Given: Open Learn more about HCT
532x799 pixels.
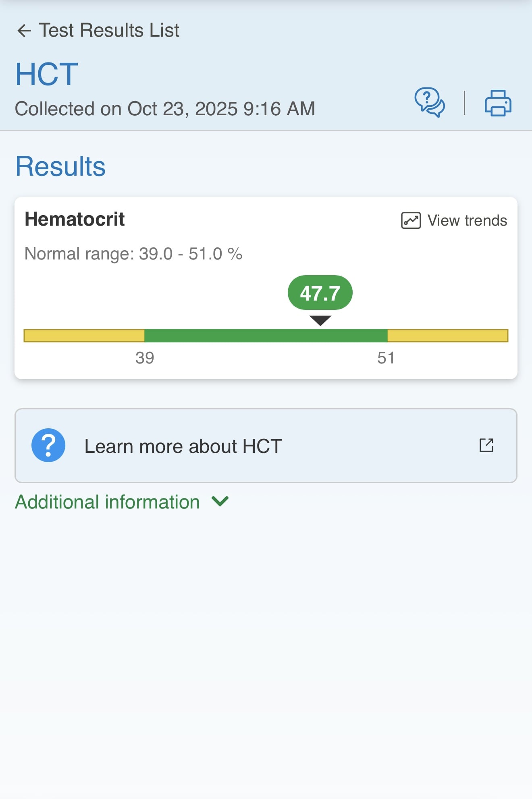Looking at the screenshot, I should (266, 446).
